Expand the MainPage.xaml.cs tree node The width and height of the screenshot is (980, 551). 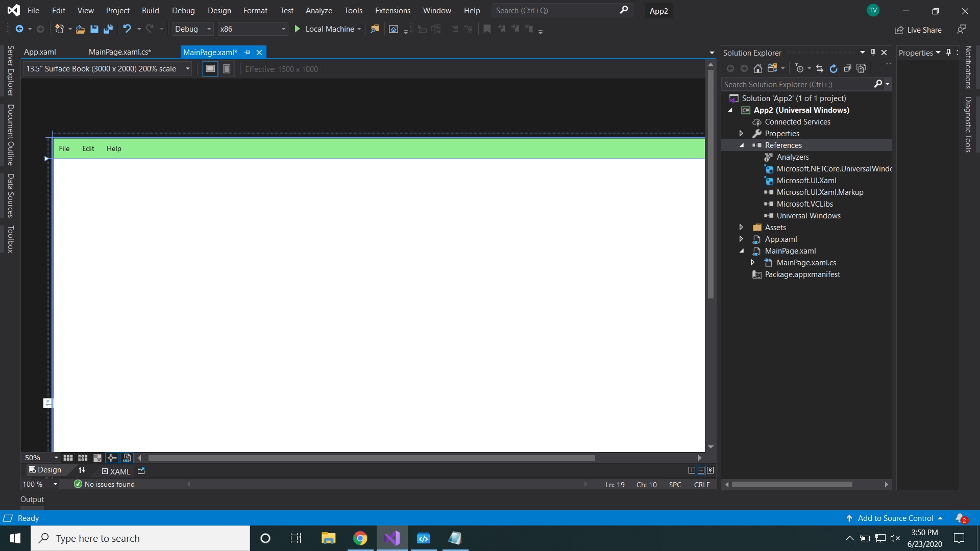[753, 262]
